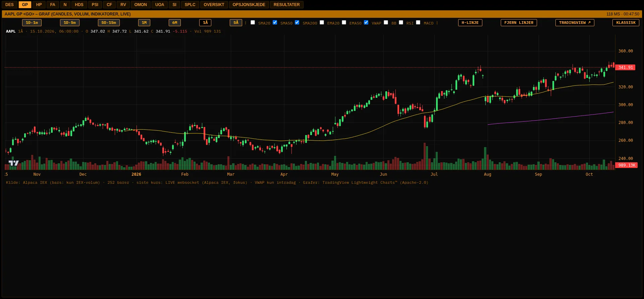Disable the SMA200 indicator checkbox
This screenshot has height=299, width=644.
(297, 23)
